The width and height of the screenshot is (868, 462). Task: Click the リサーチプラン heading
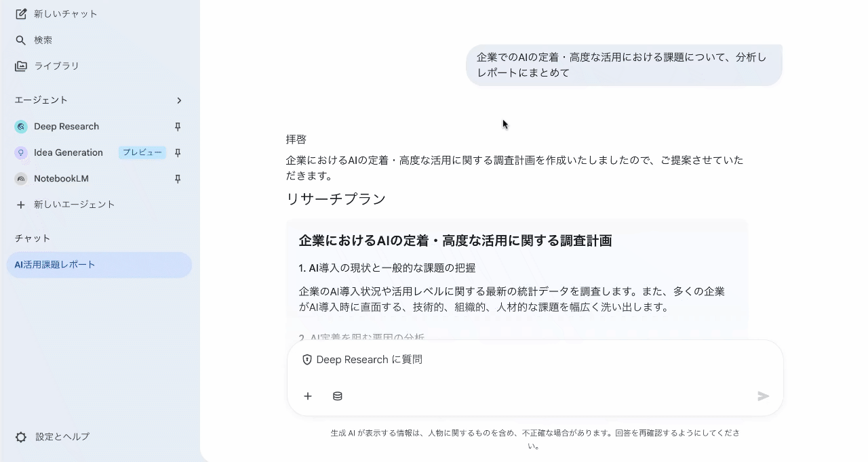click(336, 199)
